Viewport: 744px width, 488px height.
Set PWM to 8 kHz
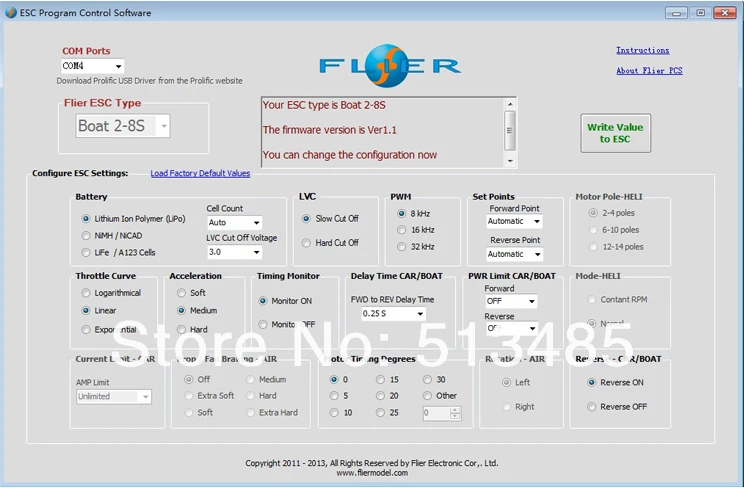pyautogui.click(x=414, y=214)
